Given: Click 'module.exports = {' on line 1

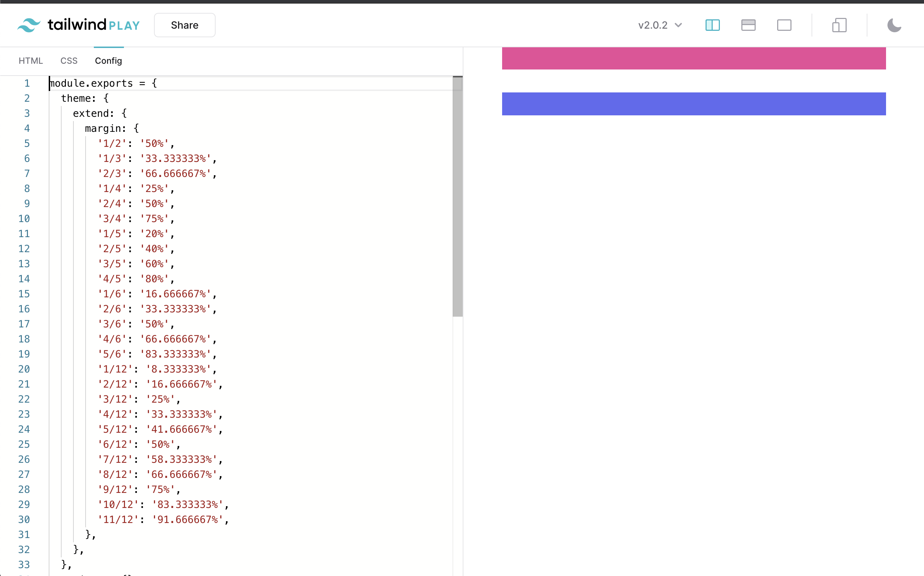Looking at the screenshot, I should click(103, 83).
